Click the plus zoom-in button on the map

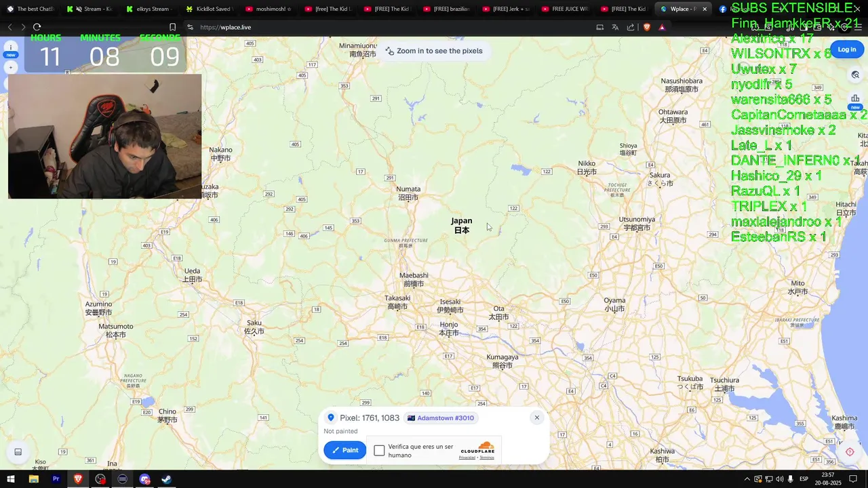click(11, 67)
